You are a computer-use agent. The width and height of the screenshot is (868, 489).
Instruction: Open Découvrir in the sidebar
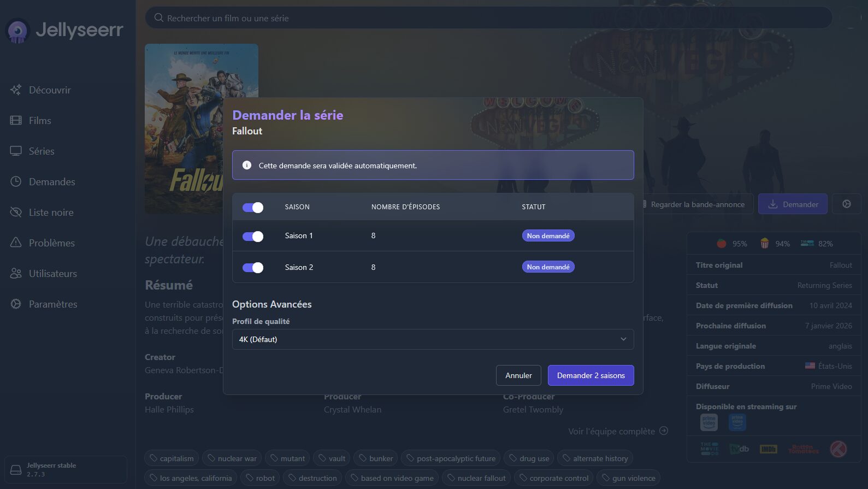point(50,90)
